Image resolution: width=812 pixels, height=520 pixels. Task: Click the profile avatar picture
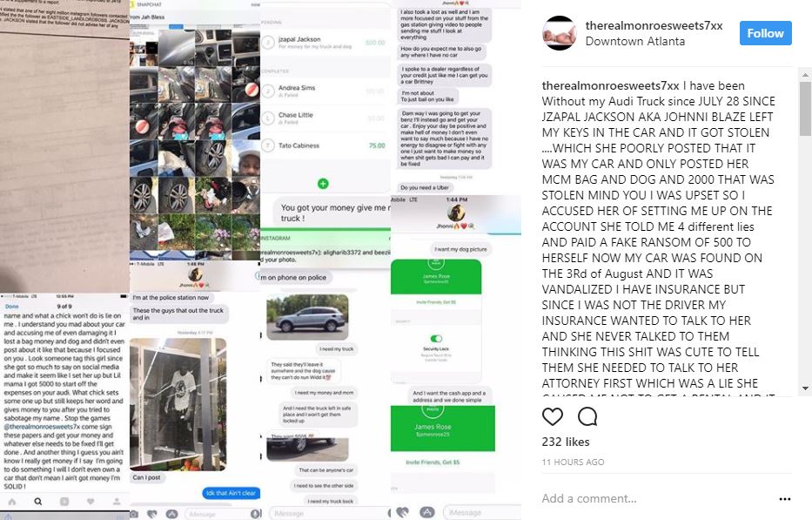pyautogui.click(x=560, y=33)
